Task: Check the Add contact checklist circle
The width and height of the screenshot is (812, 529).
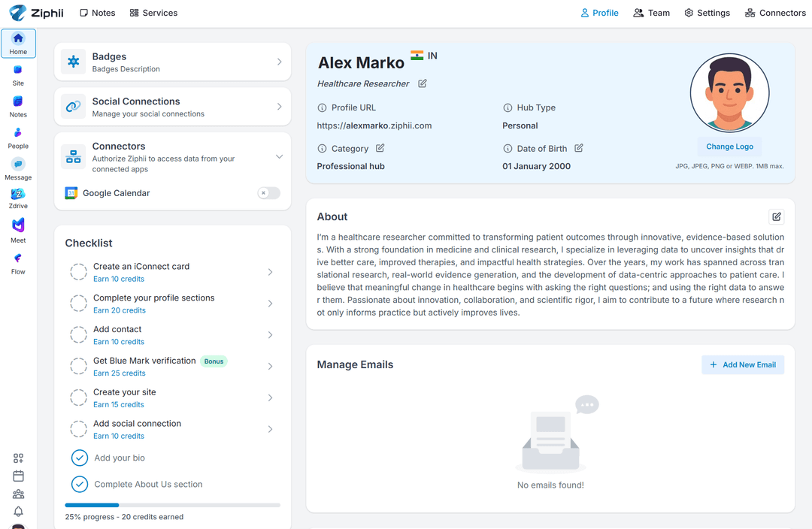Action: click(78, 335)
